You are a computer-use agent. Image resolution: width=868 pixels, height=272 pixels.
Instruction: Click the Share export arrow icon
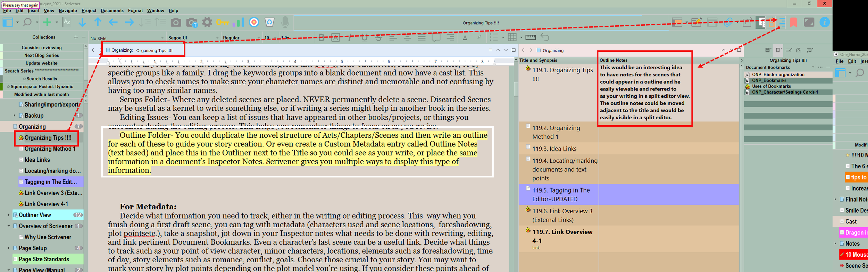click(747, 22)
